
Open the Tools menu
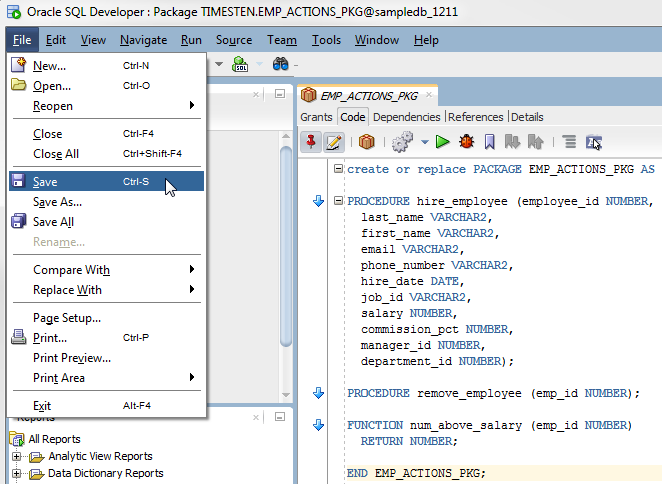pos(326,40)
